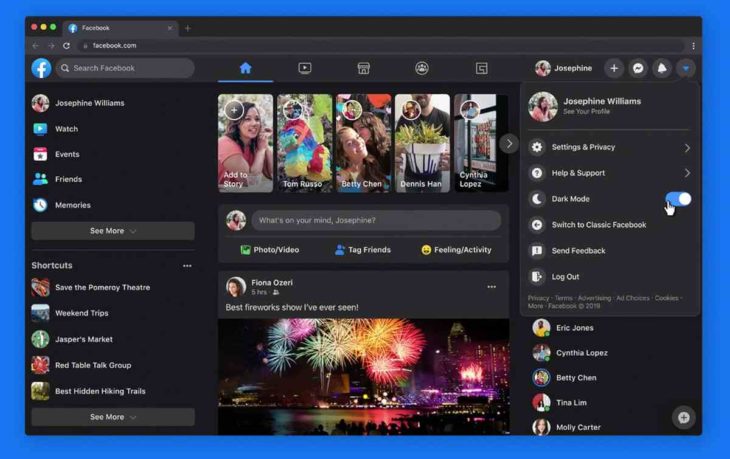The width and height of the screenshot is (730, 459).
Task: Expand Help & Support submenu
Action: (610, 173)
